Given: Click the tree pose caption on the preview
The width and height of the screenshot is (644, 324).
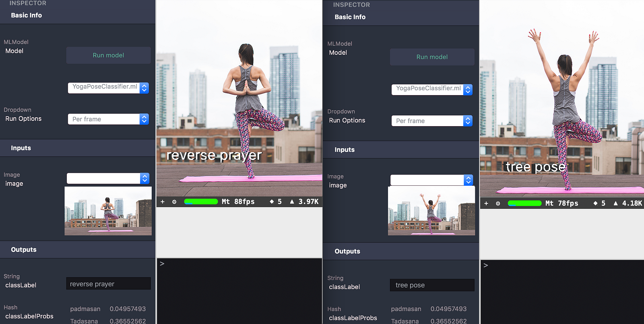Looking at the screenshot, I should [536, 166].
